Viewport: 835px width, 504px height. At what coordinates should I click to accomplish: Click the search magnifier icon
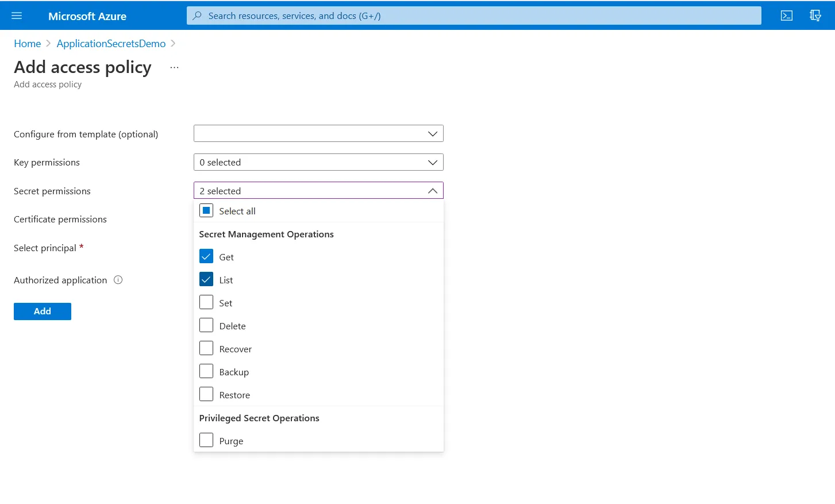[x=197, y=16]
